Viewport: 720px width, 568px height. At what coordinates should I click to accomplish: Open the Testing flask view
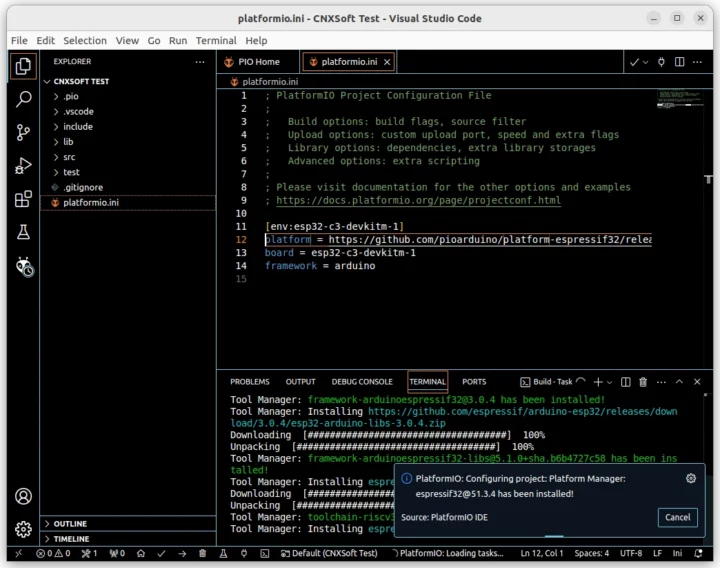pos(23,232)
